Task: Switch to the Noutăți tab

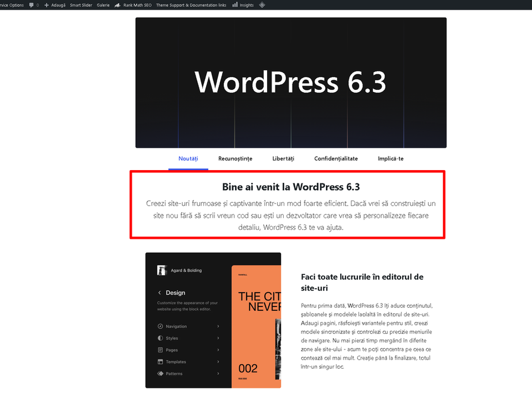Action: (188, 159)
